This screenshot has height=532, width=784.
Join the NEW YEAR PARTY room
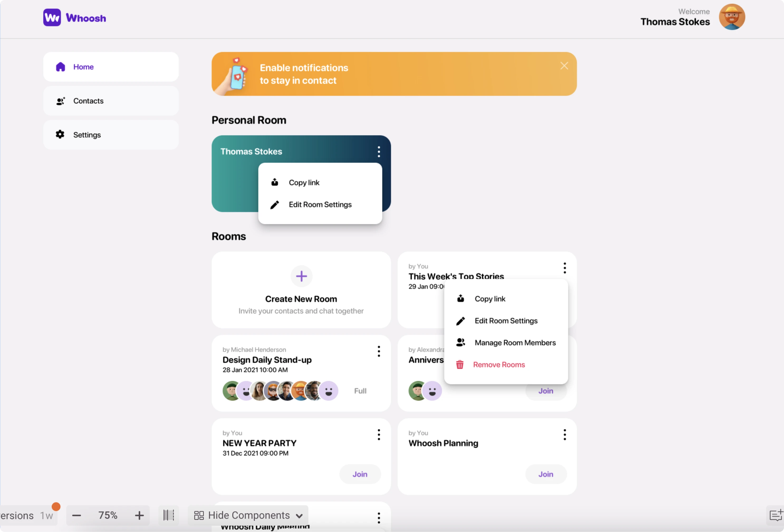coord(360,474)
